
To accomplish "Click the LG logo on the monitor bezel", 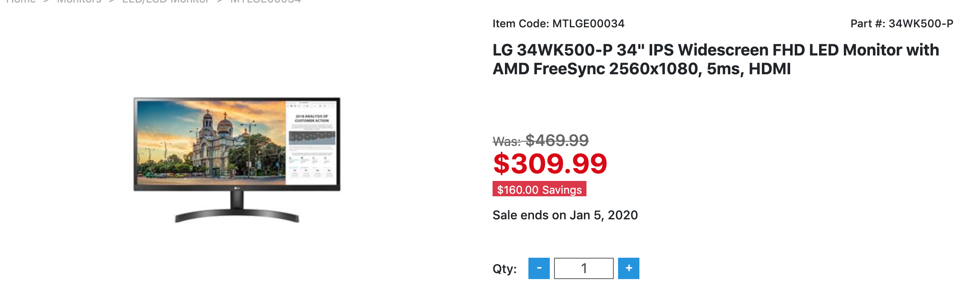I will click(237, 188).
